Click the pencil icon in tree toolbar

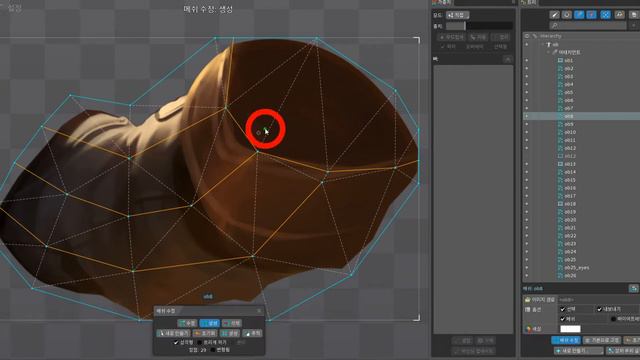pyautogui.click(x=554, y=15)
